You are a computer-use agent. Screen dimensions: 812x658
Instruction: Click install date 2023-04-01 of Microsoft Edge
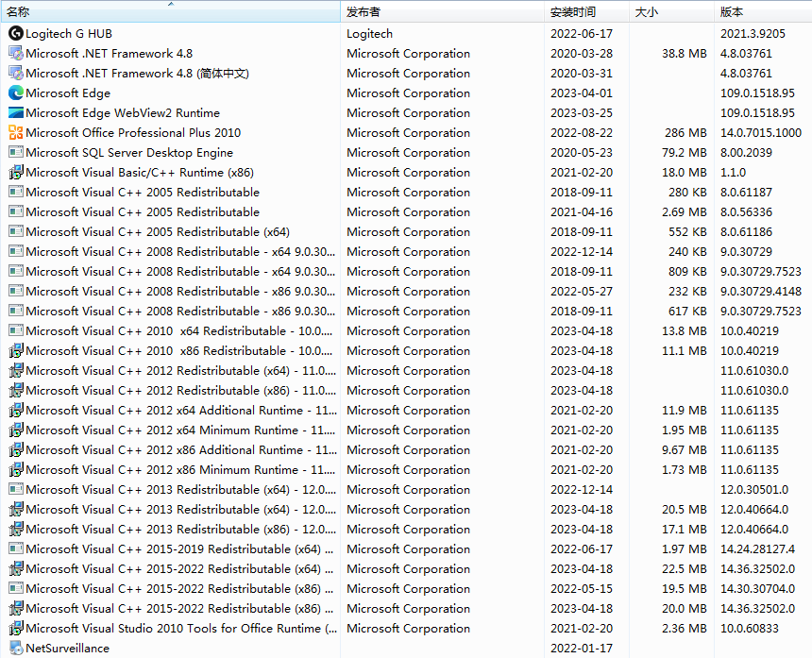pos(582,93)
